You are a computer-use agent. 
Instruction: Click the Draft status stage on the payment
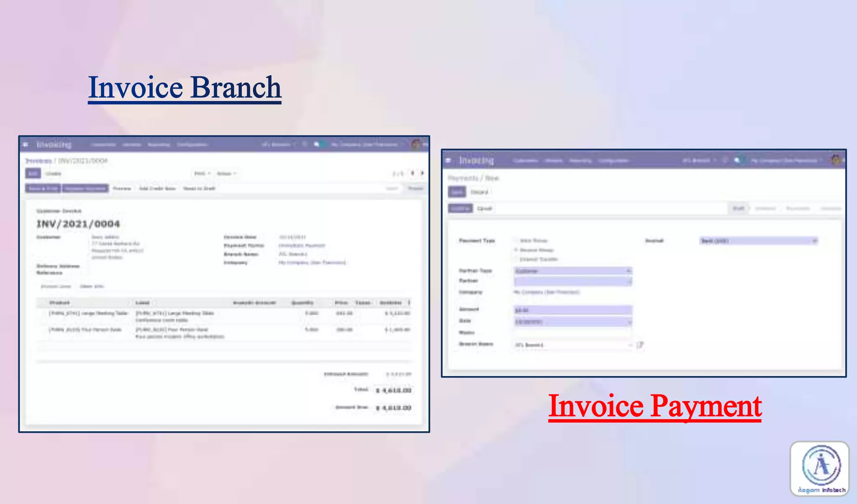739,208
